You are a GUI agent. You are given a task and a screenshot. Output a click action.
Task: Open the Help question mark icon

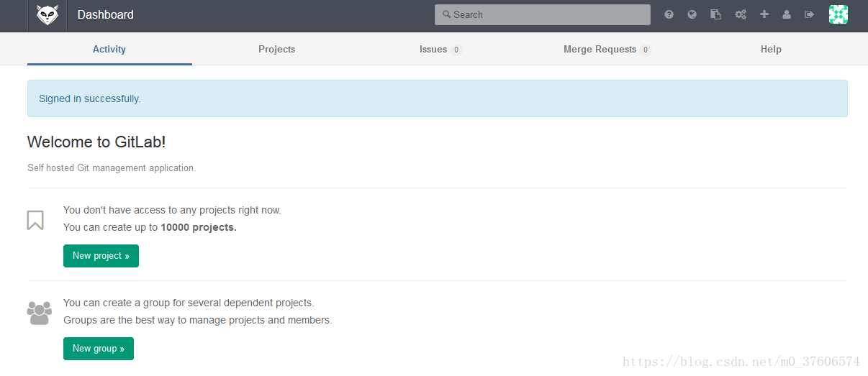point(669,14)
